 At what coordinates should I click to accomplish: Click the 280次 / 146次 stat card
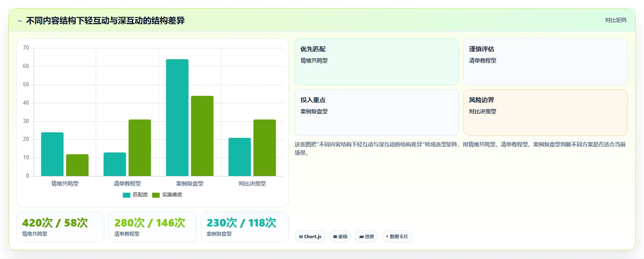[x=152, y=227]
